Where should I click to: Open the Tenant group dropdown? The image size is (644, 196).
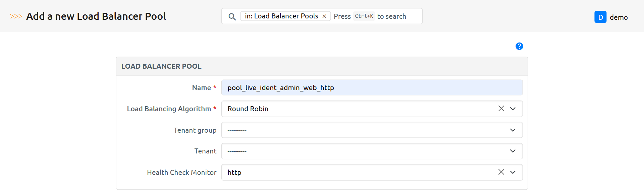372,130
